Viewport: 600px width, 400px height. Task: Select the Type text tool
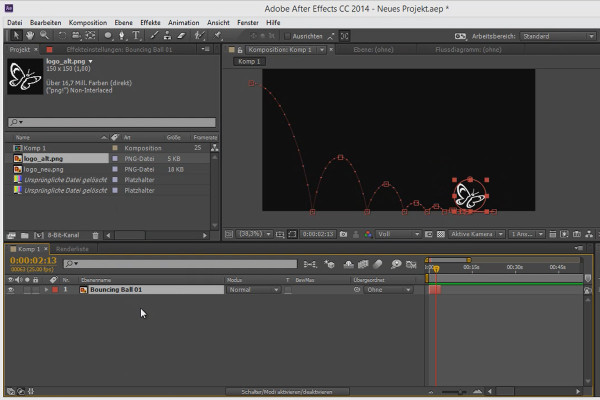point(136,36)
